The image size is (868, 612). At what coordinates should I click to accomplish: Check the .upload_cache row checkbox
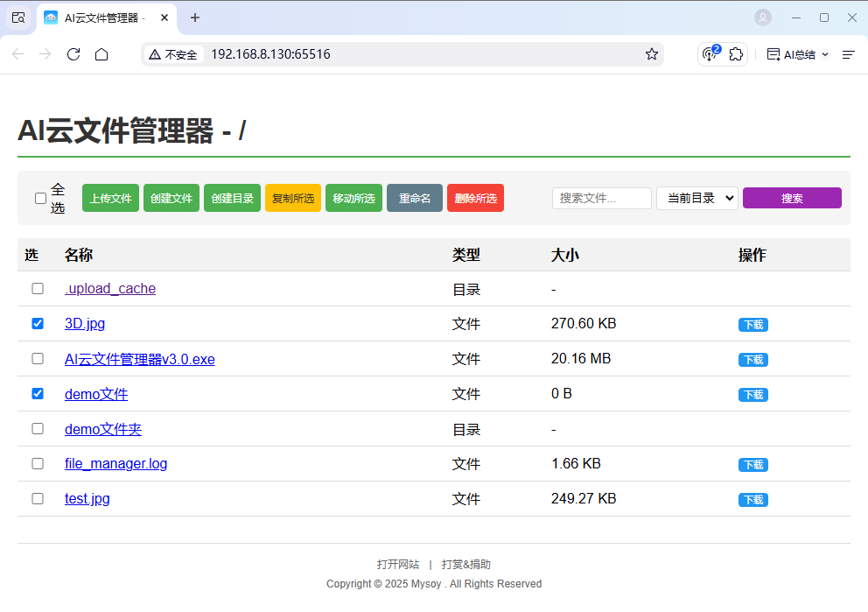(x=38, y=289)
